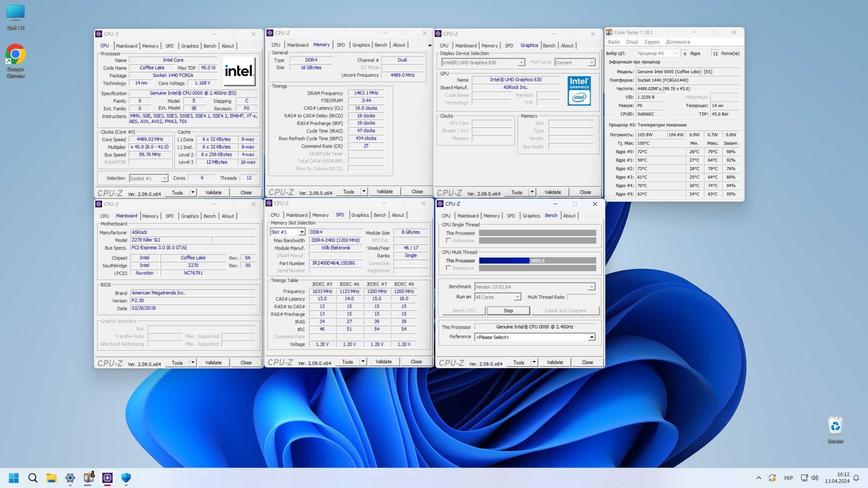Open the Google Chrome desktop shortcut
The height and width of the screenshot is (488, 868).
tap(16, 61)
